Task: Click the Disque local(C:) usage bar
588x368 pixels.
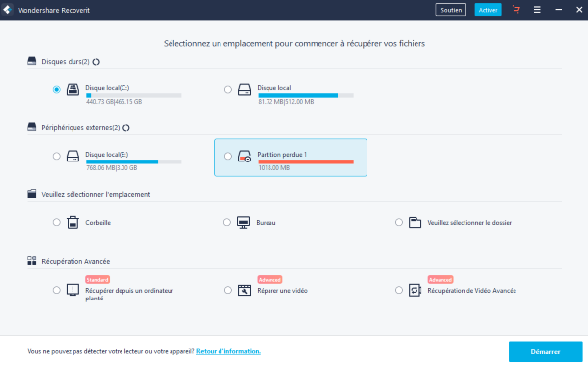Action: pyautogui.click(x=134, y=96)
